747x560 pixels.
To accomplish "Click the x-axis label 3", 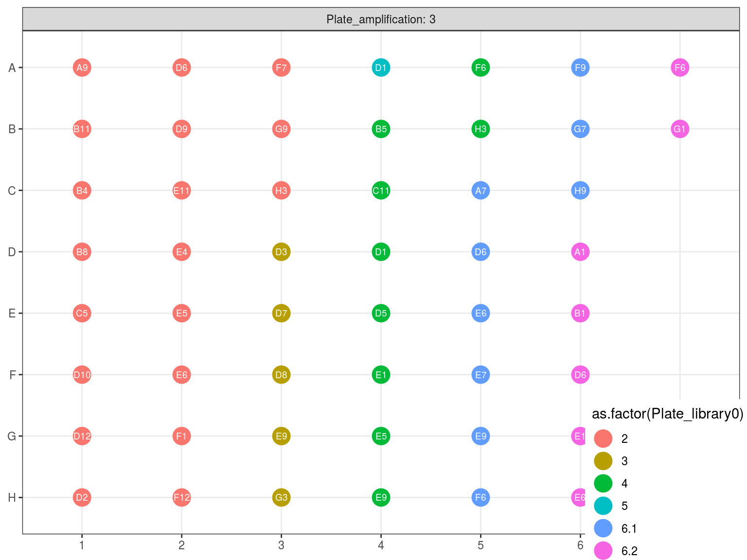I will [281, 545].
